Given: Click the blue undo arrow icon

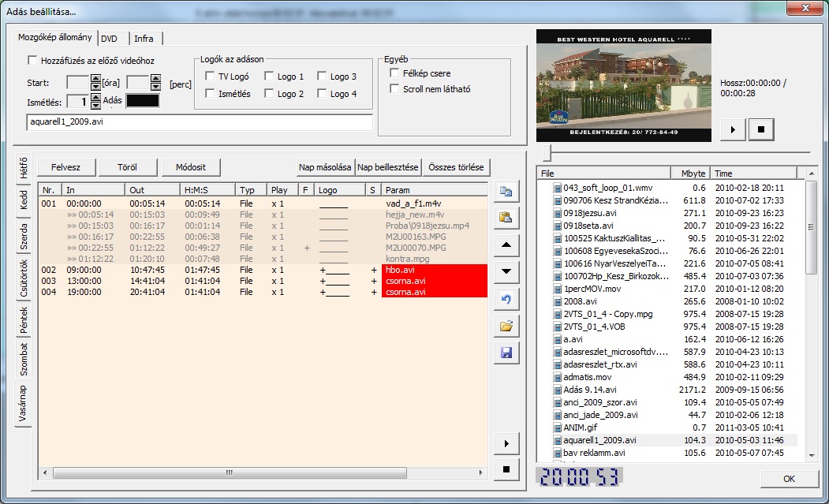Looking at the screenshot, I should pos(506,299).
